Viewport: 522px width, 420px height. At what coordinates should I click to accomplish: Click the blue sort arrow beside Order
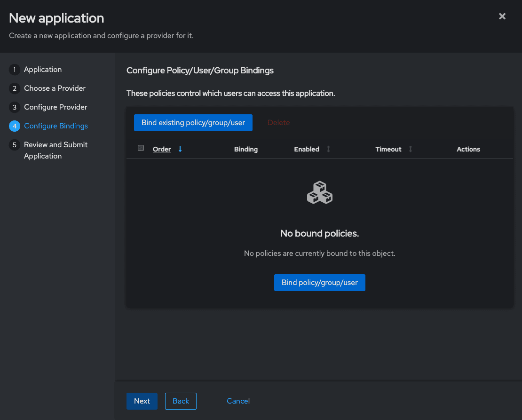[180, 149]
